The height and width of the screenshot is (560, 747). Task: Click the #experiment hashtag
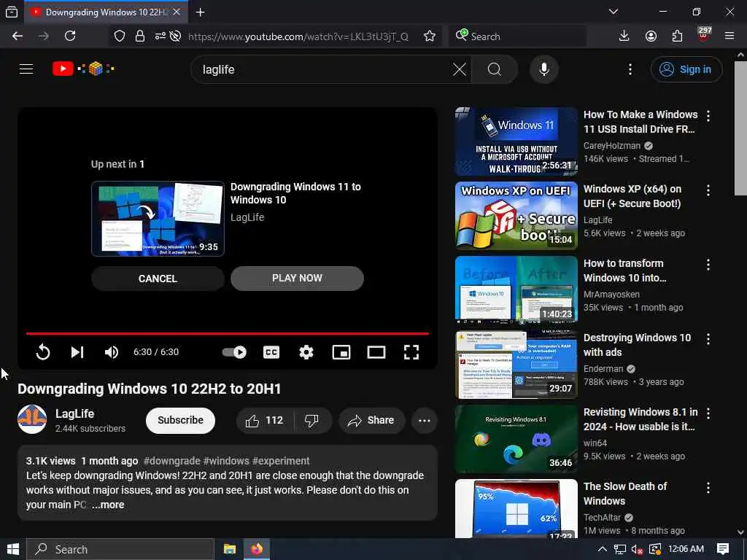click(281, 461)
